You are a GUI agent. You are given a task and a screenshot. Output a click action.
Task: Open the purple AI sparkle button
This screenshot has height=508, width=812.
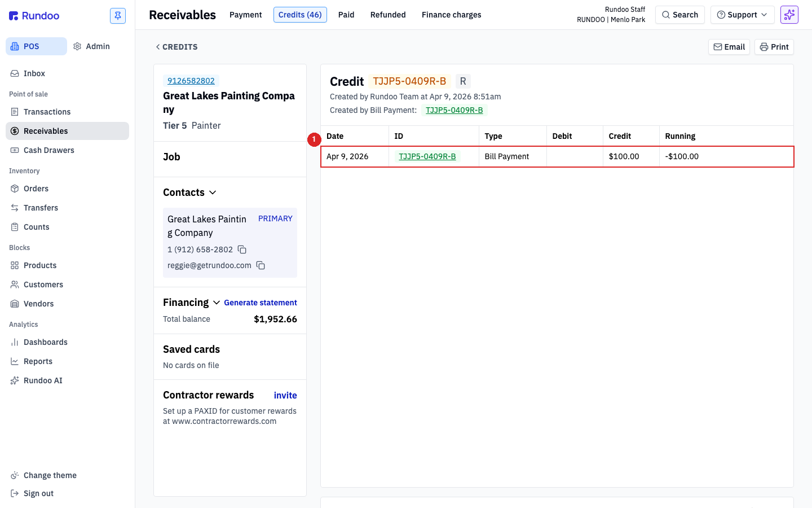(789, 15)
